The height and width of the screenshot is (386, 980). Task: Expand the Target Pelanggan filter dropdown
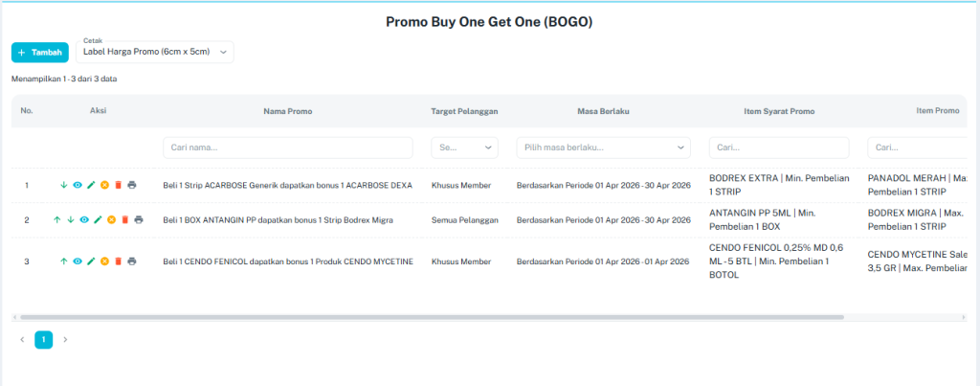pos(464,148)
